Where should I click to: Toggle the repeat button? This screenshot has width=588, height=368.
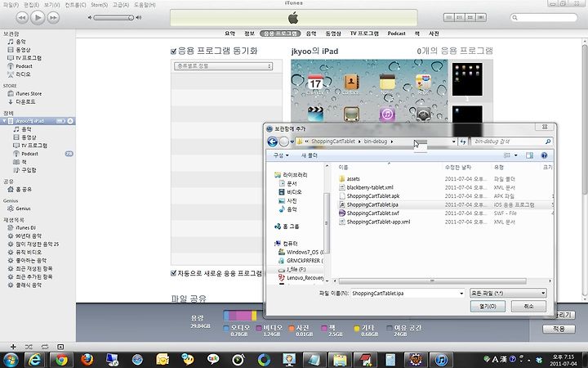[45, 347]
